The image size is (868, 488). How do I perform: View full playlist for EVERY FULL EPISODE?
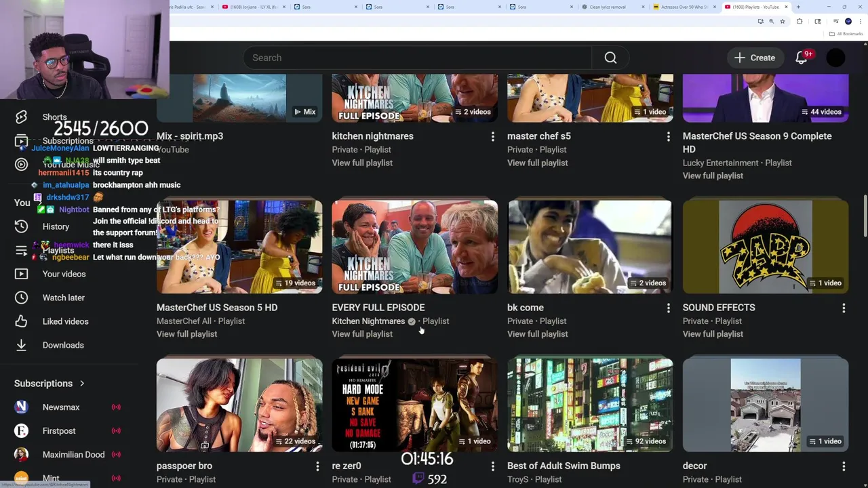362,334
